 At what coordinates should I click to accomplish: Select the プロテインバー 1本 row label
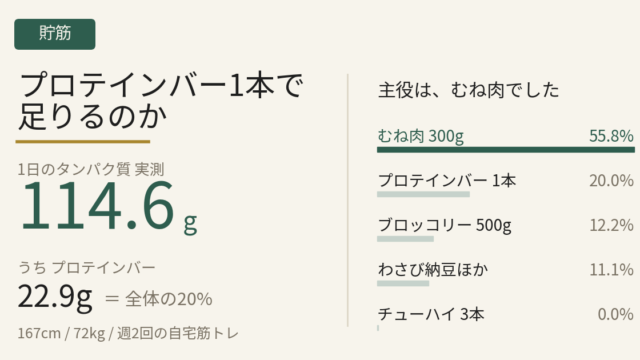coord(447,180)
